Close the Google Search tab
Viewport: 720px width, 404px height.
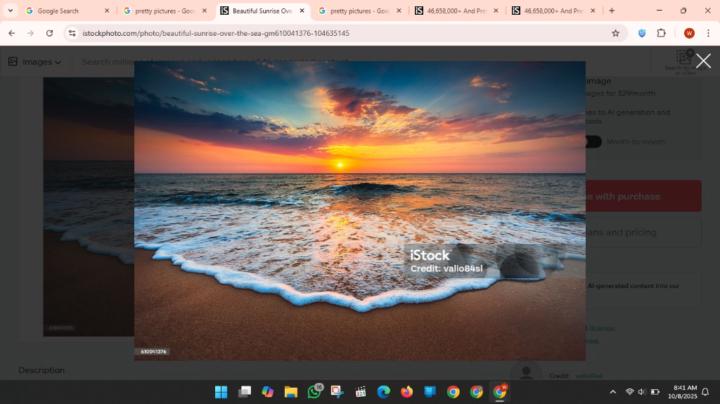coord(107,11)
